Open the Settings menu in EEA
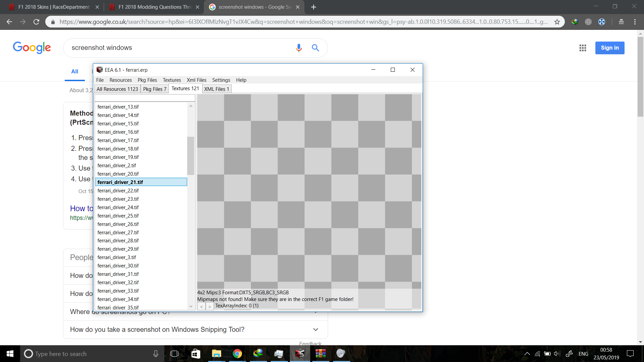Viewport: 644px width, 362px height. [x=221, y=80]
